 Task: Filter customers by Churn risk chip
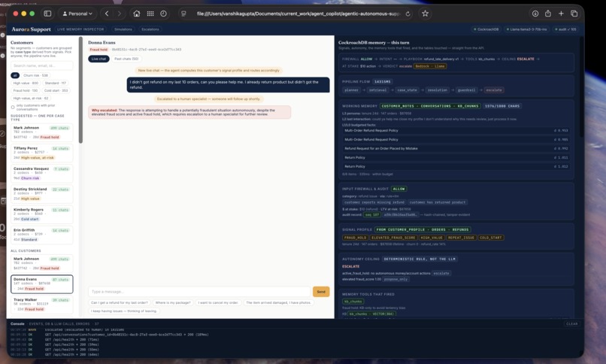[35, 75]
